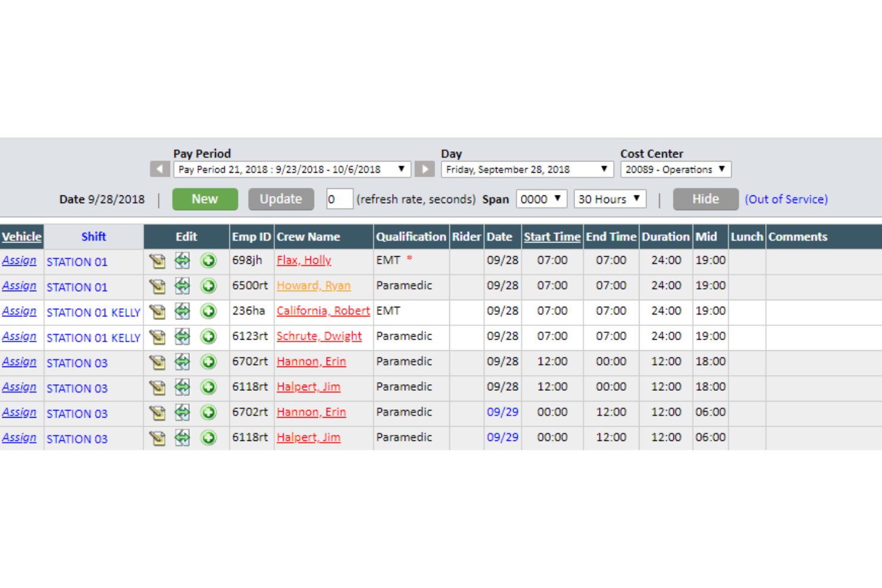Open the Pay Period dropdown
Viewport: 882px width, 588px height.
(292, 169)
